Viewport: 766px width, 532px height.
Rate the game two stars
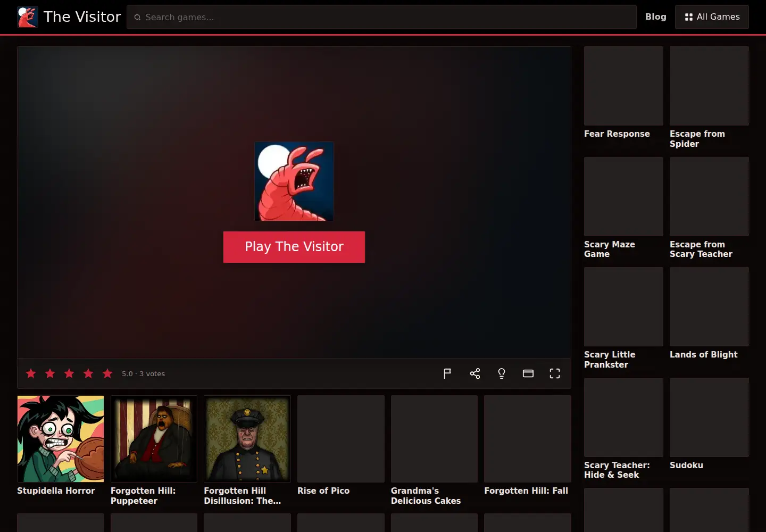point(50,373)
